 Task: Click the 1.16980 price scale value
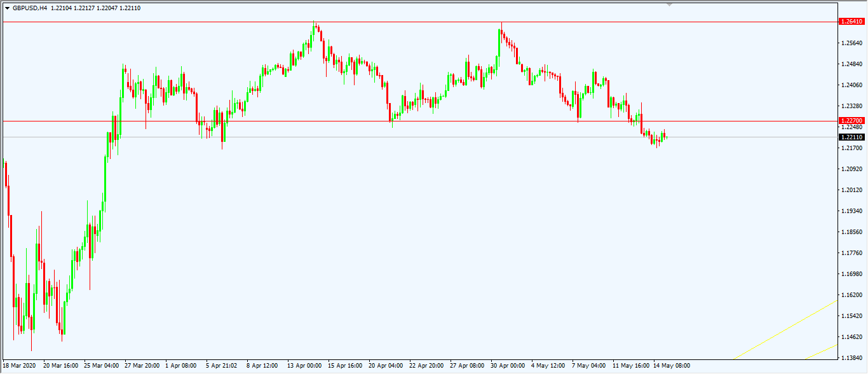(x=851, y=274)
